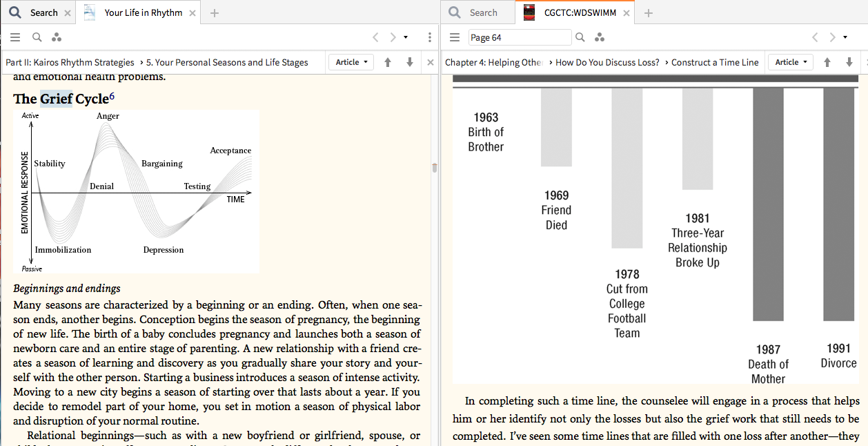Click 1978 Cut from College Football Team label
Image resolution: width=868 pixels, height=446 pixels.
(627, 304)
